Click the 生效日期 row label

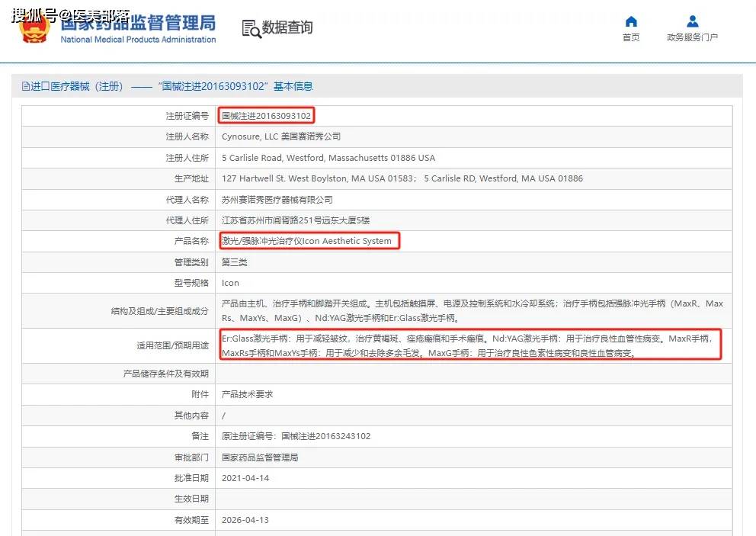[x=191, y=499]
